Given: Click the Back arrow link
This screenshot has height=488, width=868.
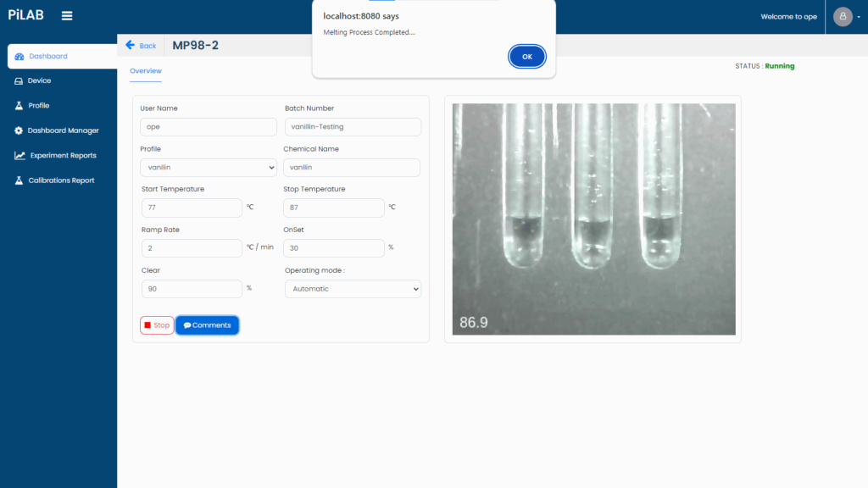Looking at the screenshot, I should pyautogui.click(x=141, y=46).
